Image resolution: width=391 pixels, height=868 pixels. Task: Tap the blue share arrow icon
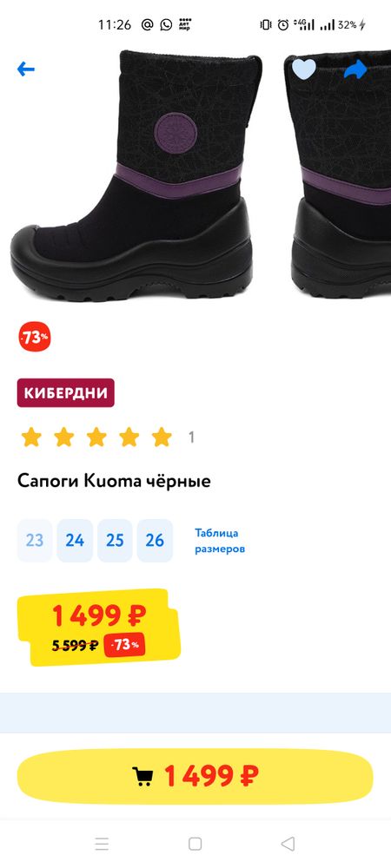pos(355,69)
